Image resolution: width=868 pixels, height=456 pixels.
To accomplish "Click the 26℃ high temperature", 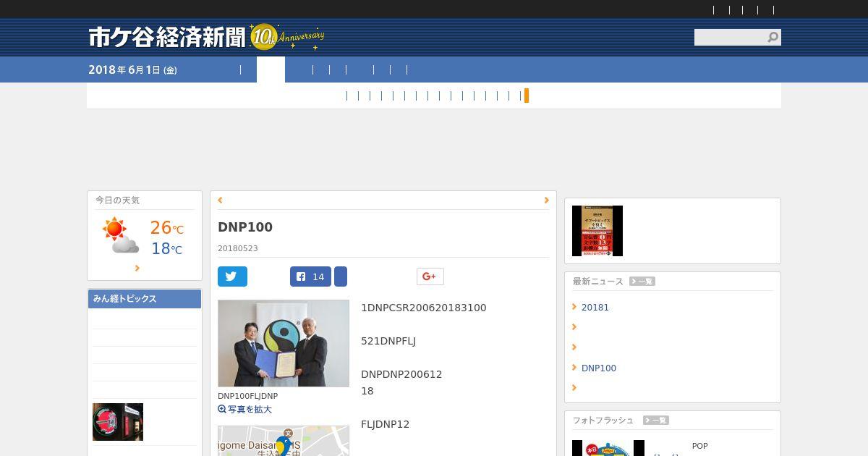I will point(166,228).
